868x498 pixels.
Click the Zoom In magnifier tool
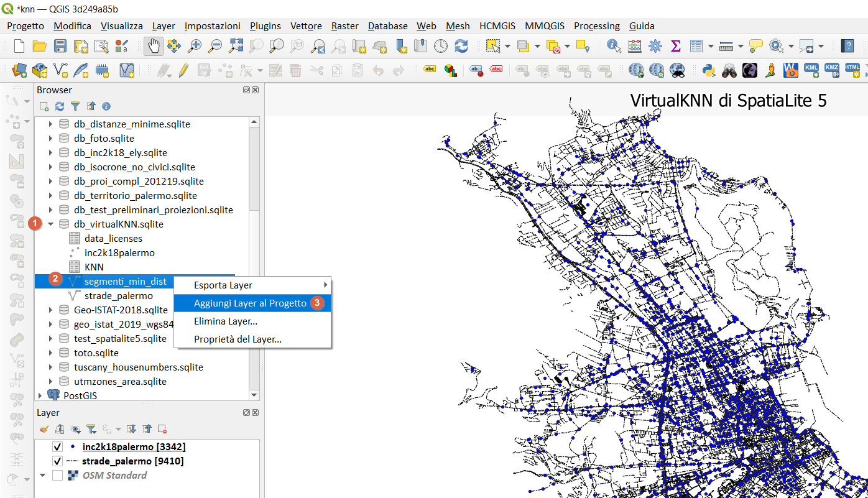(195, 46)
